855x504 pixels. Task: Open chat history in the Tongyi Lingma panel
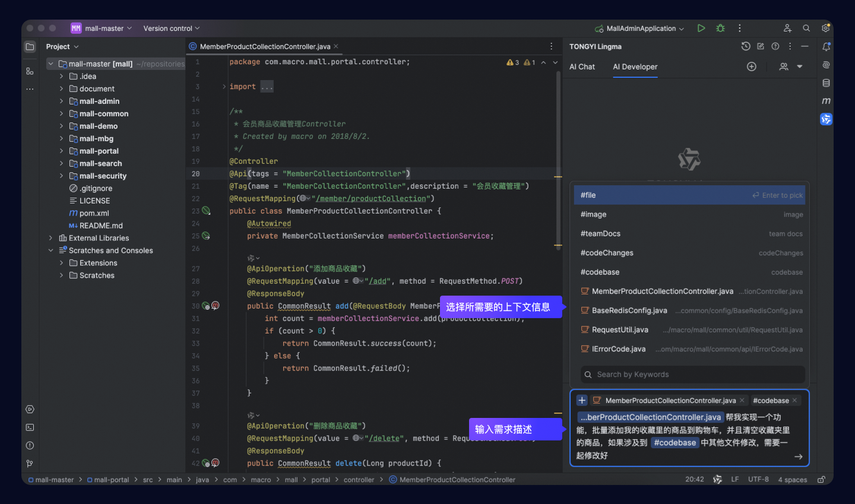(x=746, y=46)
